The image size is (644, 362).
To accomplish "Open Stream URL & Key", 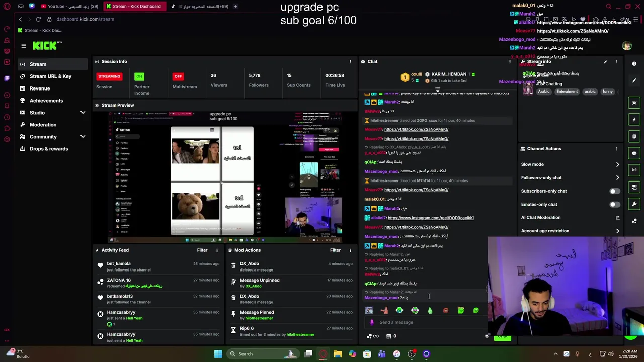I will coord(51,76).
